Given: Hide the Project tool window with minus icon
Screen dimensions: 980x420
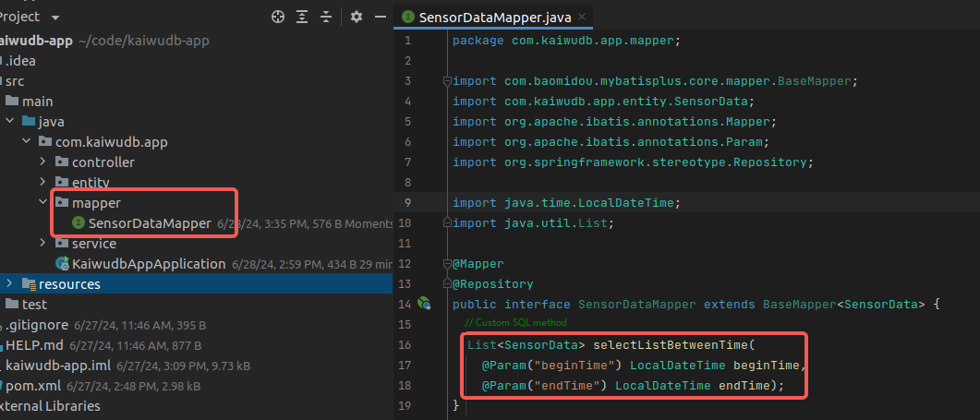Looking at the screenshot, I should point(380,17).
